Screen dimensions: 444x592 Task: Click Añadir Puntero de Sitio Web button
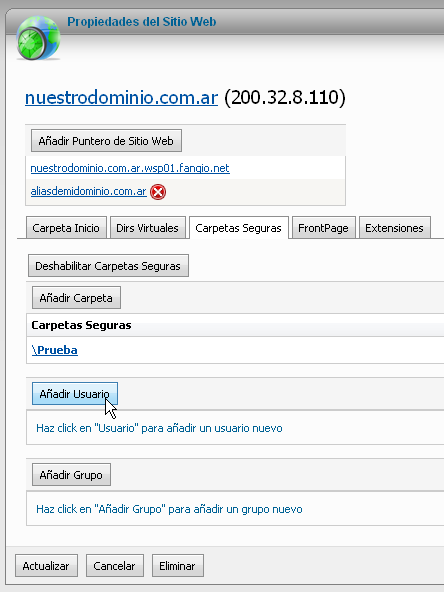coord(106,141)
